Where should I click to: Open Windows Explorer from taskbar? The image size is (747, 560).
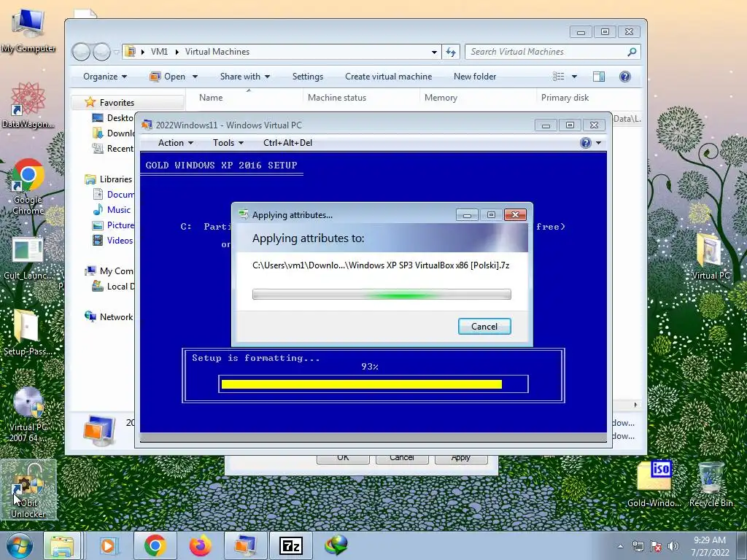pos(62,545)
